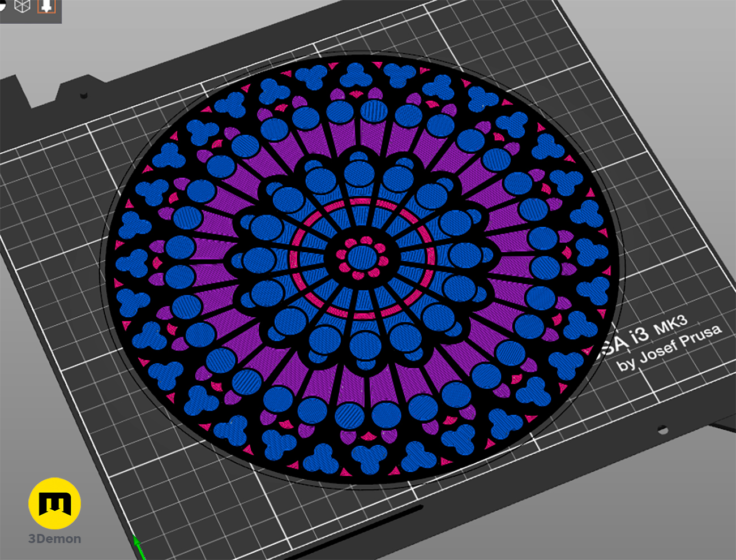Select the large blue circle at window center
Image resolution: width=736 pixels, height=560 pixels.
coord(361,258)
